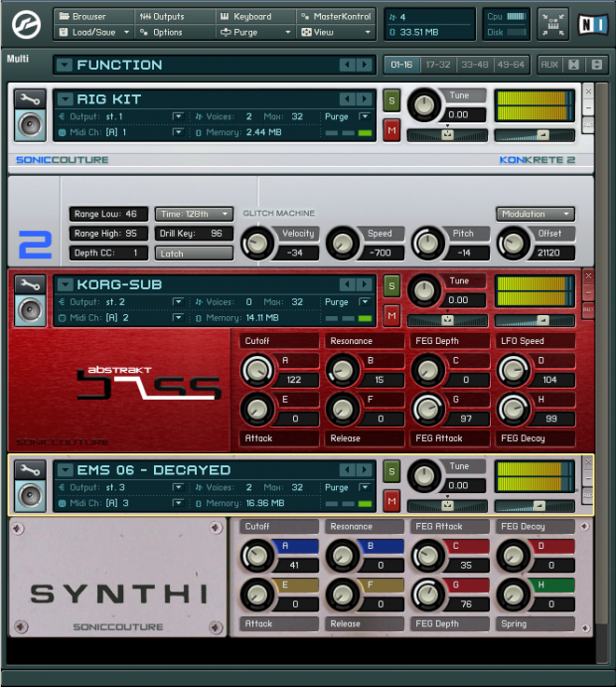616x687 pixels.
Task: Open the EMS 06 - DECAYED wrench edit icon
Action: tap(30, 470)
